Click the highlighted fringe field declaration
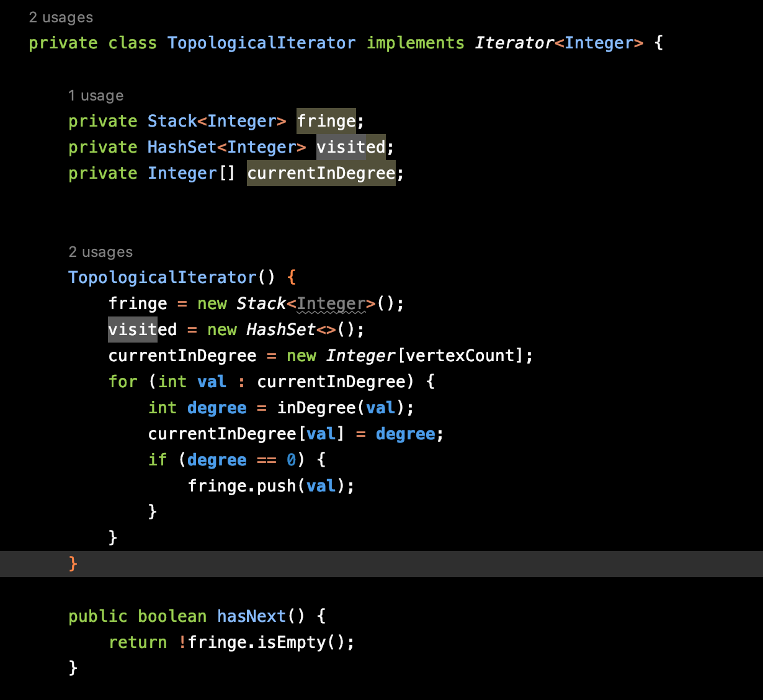The image size is (763, 700). (326, 121)
